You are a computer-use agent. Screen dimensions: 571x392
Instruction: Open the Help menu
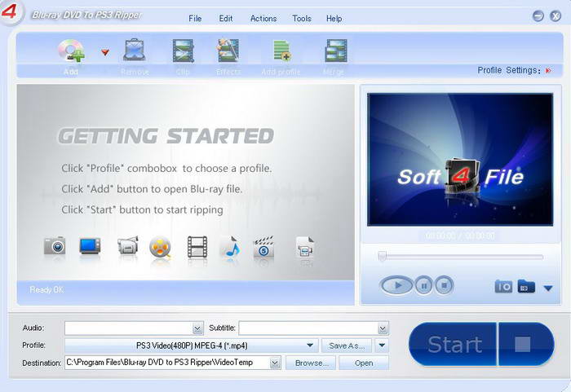click(x=334, y=18)
